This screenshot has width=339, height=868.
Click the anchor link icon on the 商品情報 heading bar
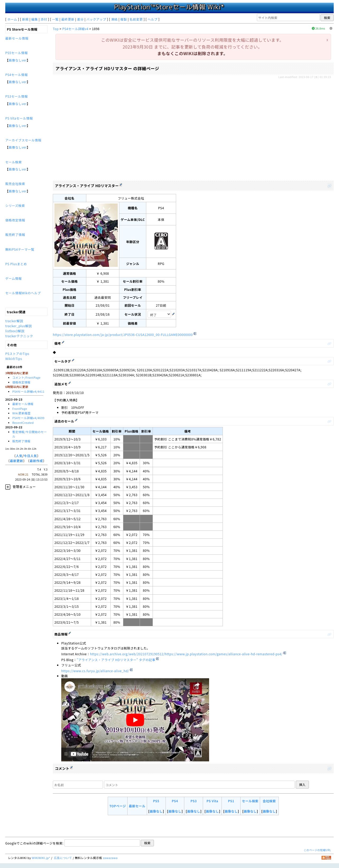(329, 634)
